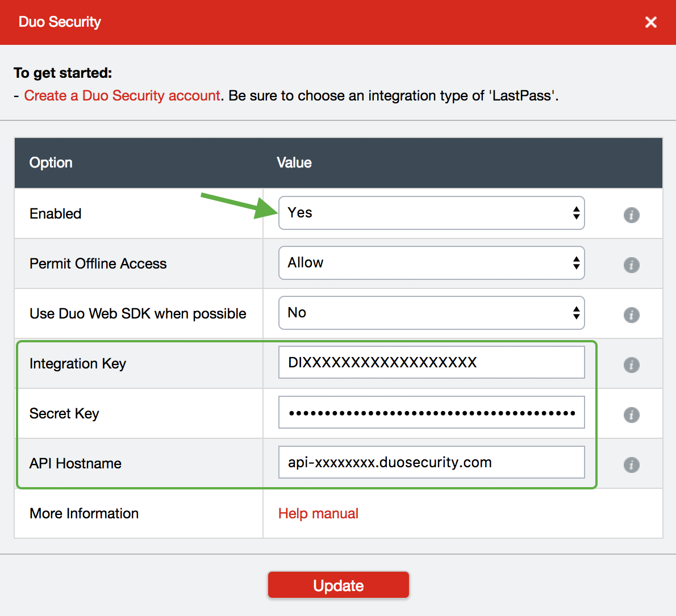Screen dimensions: 676x616
Task: Click the 'More Information' label
Action: [84, 513]
